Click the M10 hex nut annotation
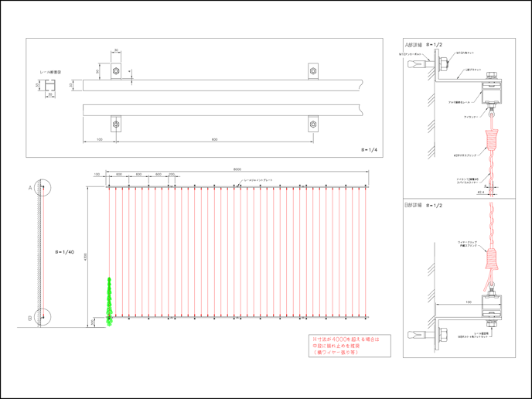This screenshot has width=532, height=399. click(465, 53)
